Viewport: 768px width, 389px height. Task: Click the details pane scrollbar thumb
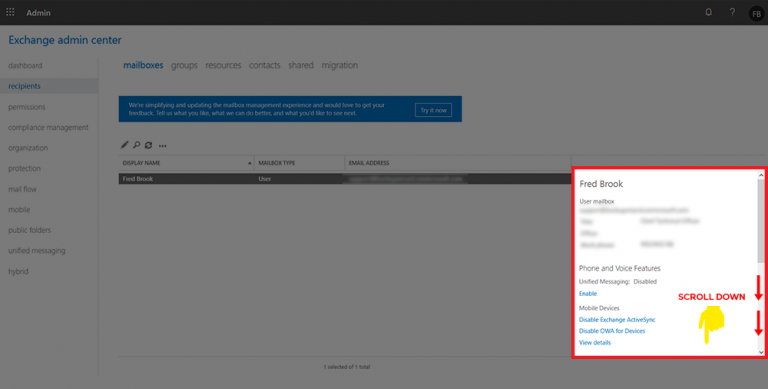tap(761, 220)
